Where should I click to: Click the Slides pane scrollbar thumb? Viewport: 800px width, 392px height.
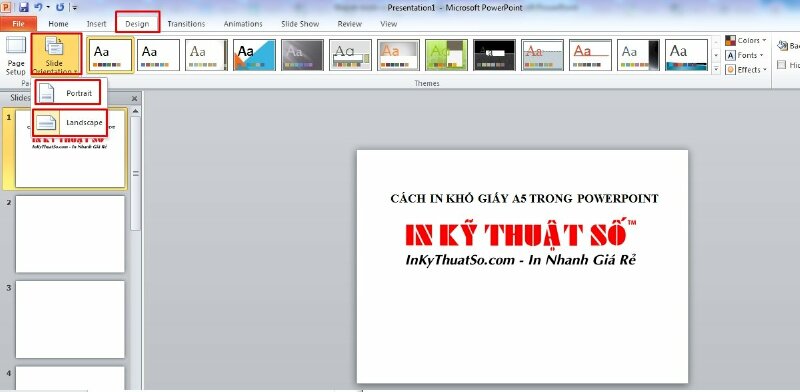pos(135,174)
